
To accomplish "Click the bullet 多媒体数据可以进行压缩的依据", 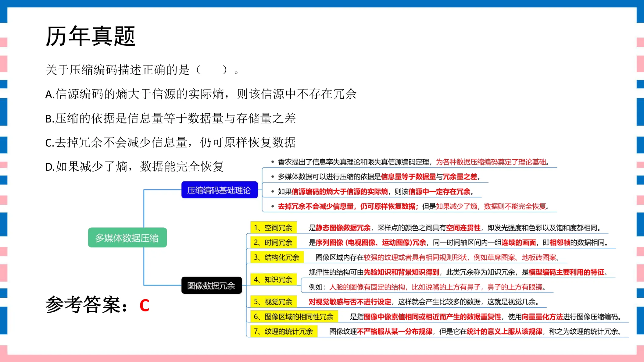I will coord(376,177).
